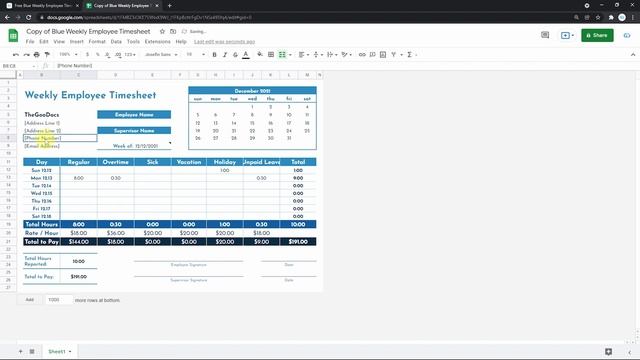Expand the merge cells type arrow
Viewport: 640px width, 360px height.
(x=290, y=55)
